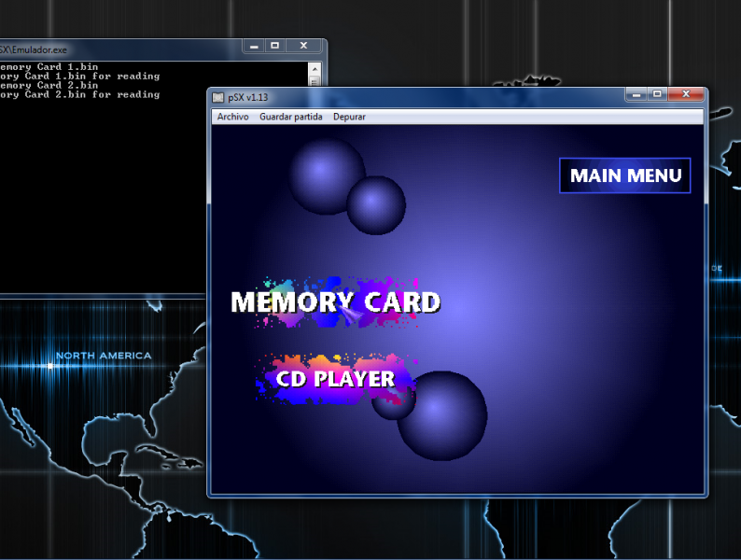Close the Emulador.exe console window
This screenshot has height=560, width=741.
(x=303, y=46)
